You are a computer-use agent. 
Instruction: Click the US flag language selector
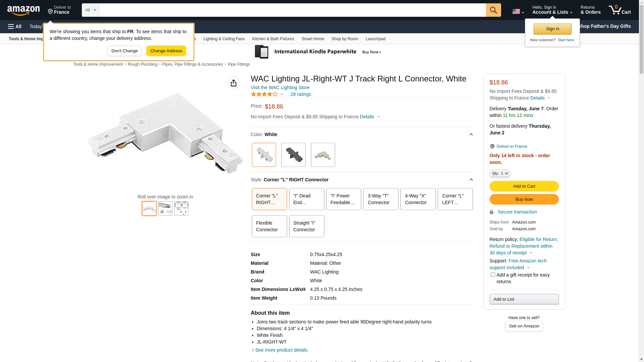518,11
